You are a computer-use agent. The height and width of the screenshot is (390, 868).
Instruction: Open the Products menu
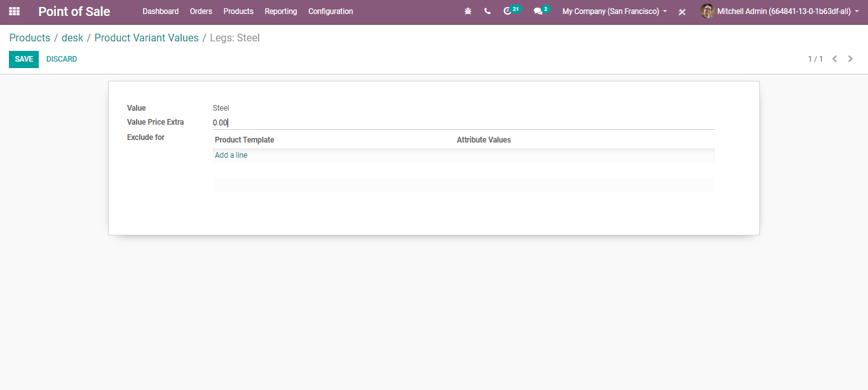(x=238, y=11)
